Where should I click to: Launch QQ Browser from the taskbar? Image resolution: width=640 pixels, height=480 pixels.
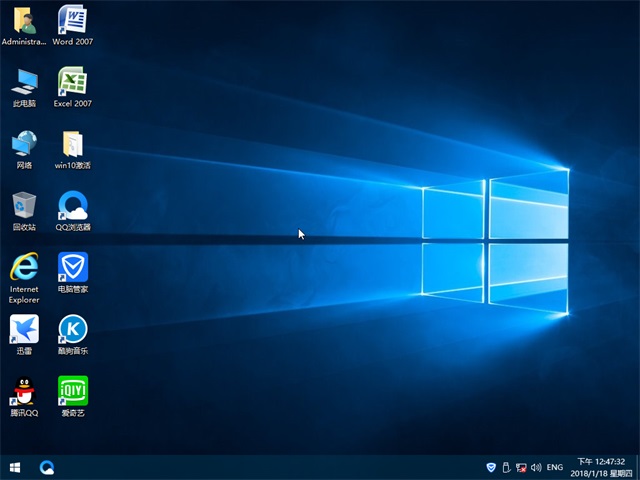point(47,467)
